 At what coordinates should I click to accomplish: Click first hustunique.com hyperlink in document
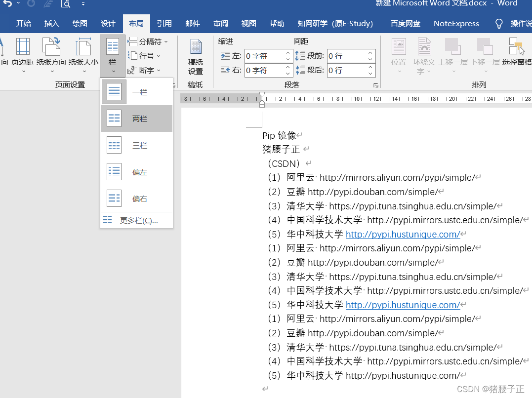[403, 234]
